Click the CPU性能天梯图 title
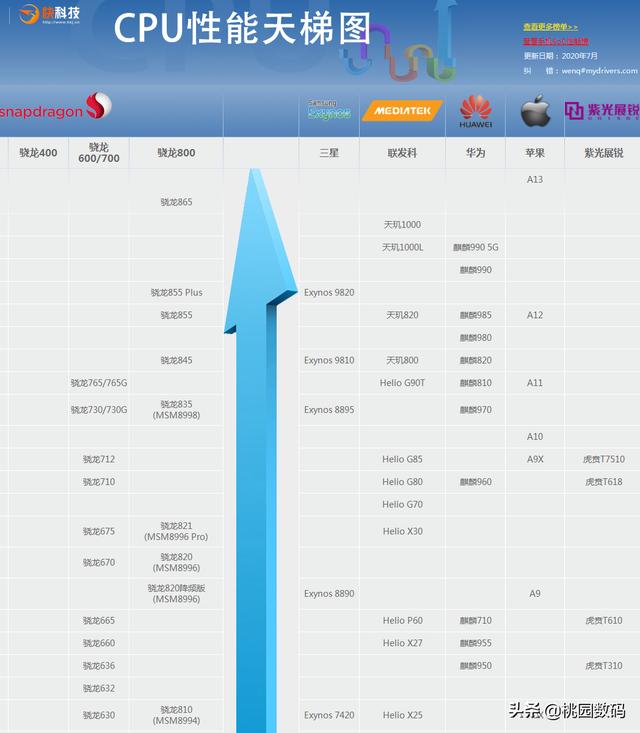Viewport: 640px width, 733px height. coord(242,29)
